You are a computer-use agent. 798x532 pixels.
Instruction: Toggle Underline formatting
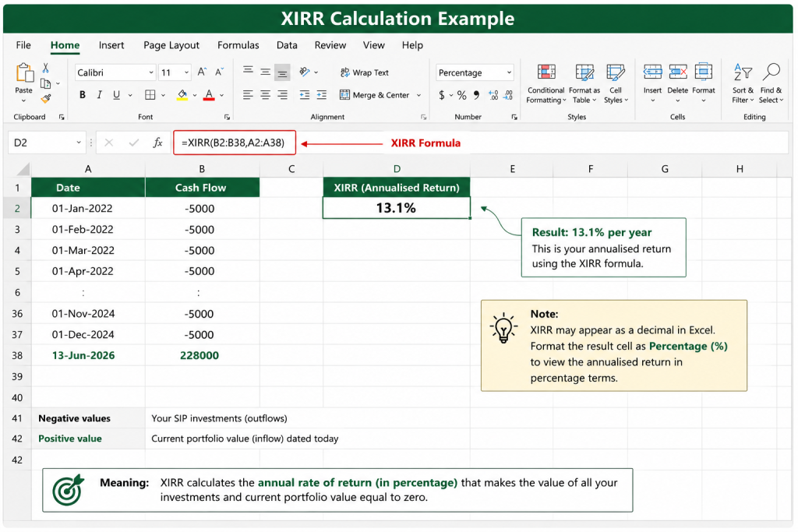pos(117,95)
